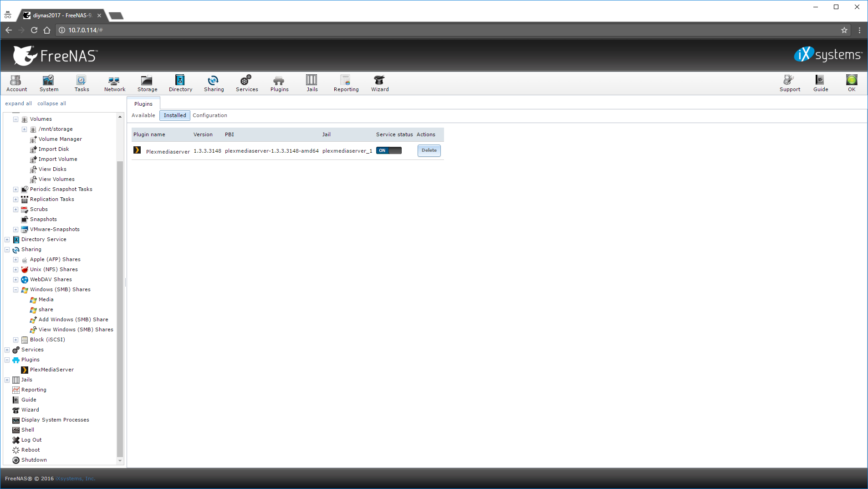Open a new browser tab
868x489 pixels.
pyautogui.click(x=116, y=16)
